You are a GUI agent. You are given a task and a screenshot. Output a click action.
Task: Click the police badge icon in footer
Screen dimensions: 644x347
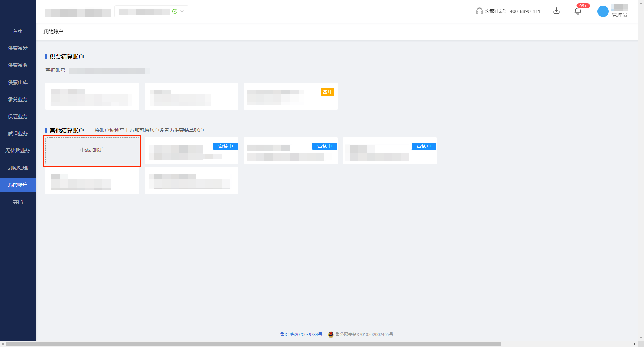[331, 334]
